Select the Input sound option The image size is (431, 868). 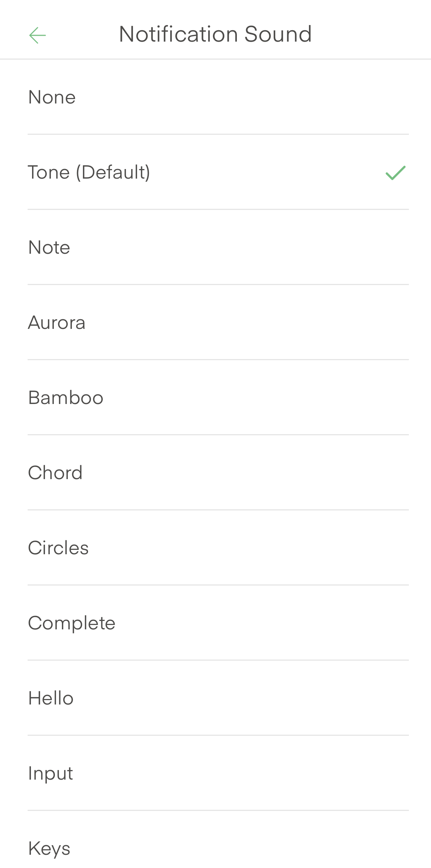[x=51, y=773]
